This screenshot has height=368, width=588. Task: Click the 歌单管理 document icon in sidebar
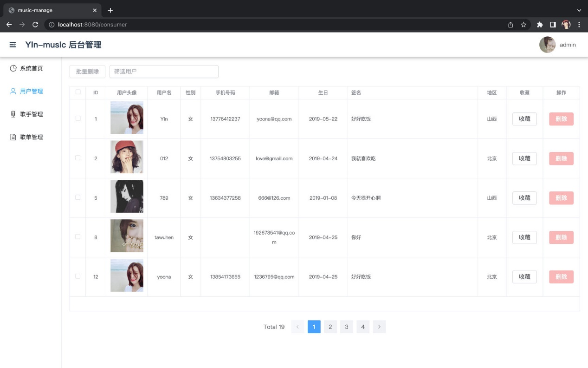coord(13,137)
